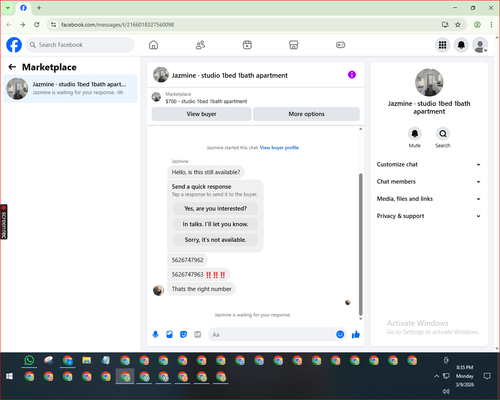Open the taskbar clock and date
Image resolution: width=500 pixels, height=400 pixels.
(465, 376)
